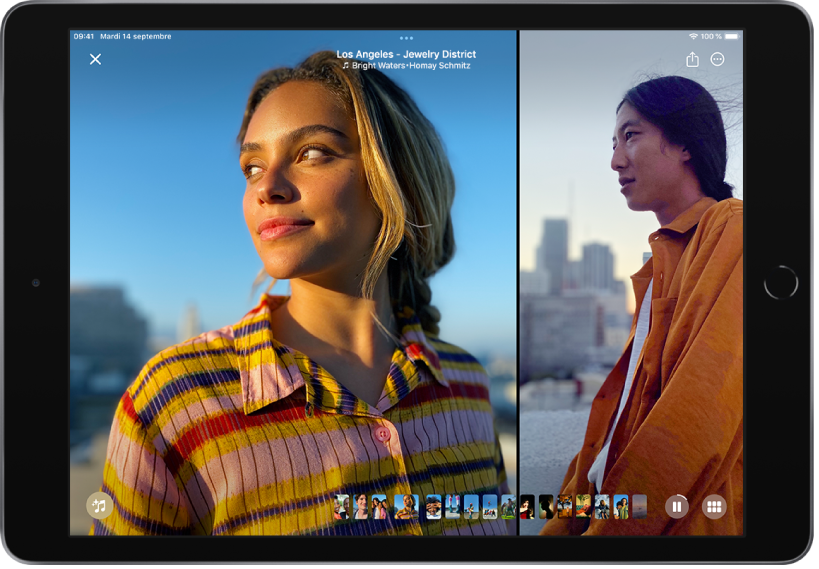Tap the share icon
The image size is (819, 569).
point(693,59)
